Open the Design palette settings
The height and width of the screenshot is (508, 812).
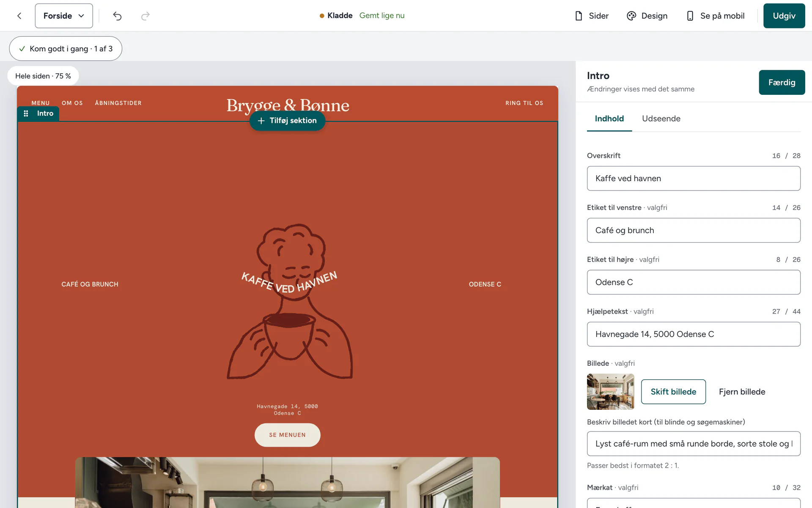point(647,16)
